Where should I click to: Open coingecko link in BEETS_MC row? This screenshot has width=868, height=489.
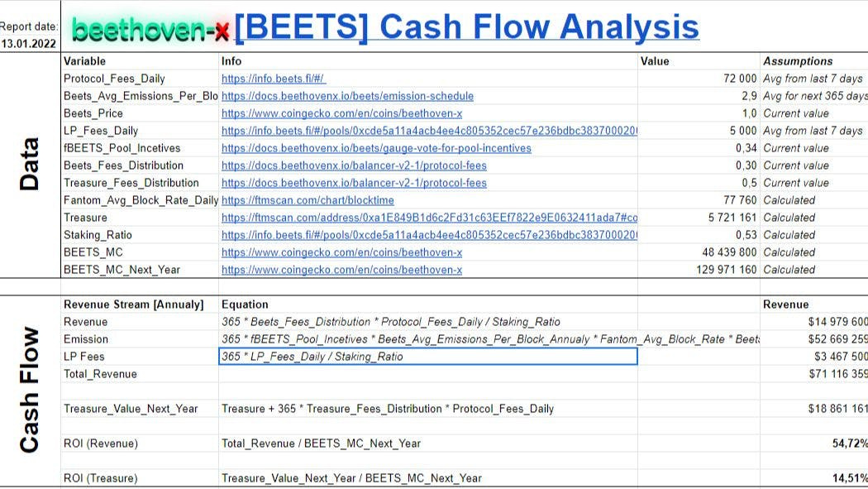[341, 252]
